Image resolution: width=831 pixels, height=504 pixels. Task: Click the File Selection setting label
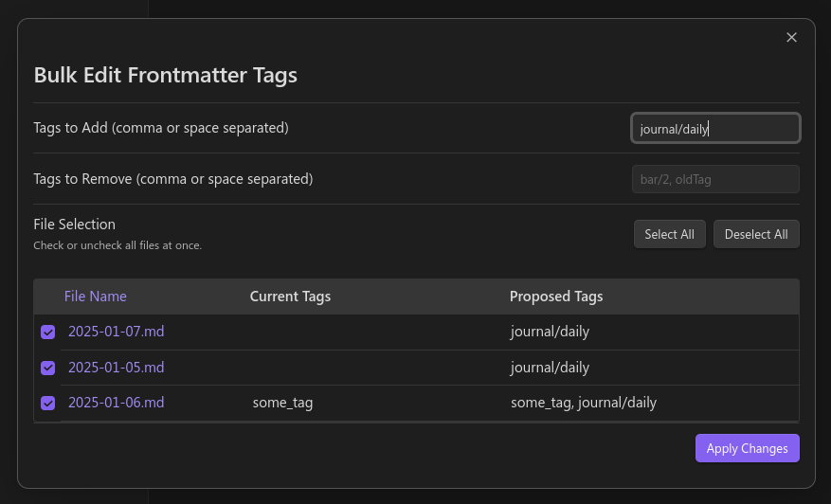tap(75, 225)
